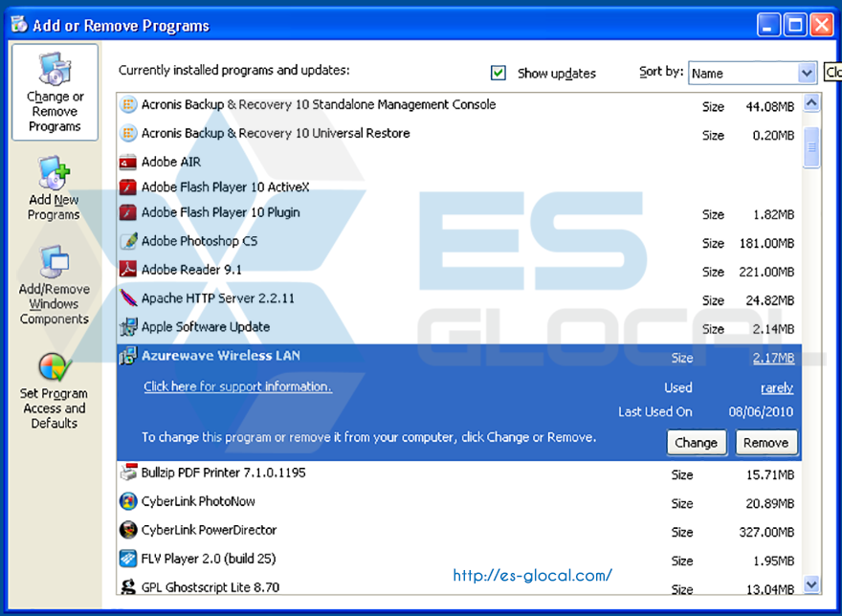Image resolution: width=842 pixels, height=616 pixels.
Task: Click the Azurewave Wireless LAN title text
Action: point(221,356)
